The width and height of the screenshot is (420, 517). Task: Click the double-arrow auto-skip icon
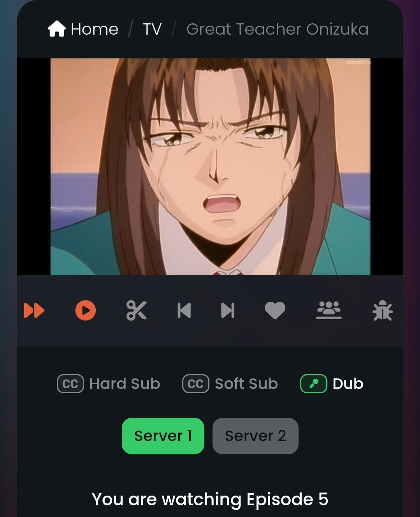pyautogui.click(x=34, y=311)
